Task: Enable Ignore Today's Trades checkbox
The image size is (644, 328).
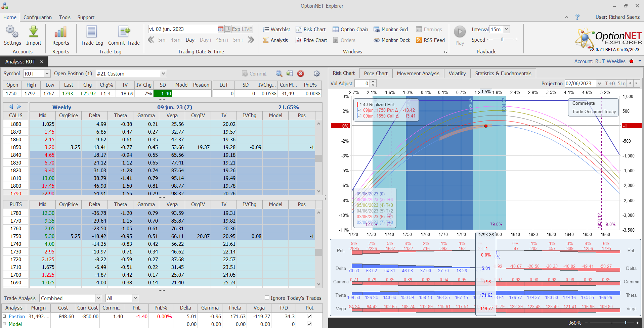Action: click(267, 298)
